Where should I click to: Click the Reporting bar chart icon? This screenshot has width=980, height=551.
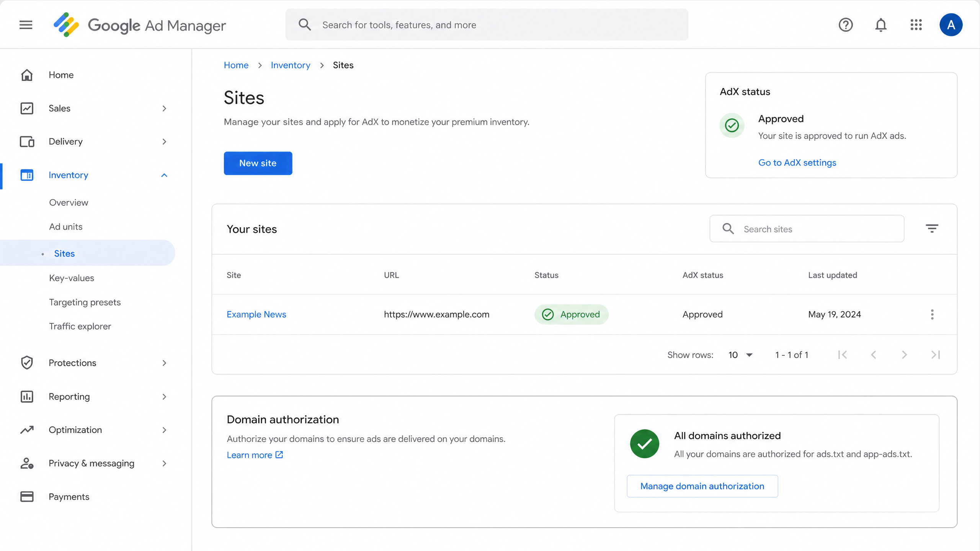27,396
